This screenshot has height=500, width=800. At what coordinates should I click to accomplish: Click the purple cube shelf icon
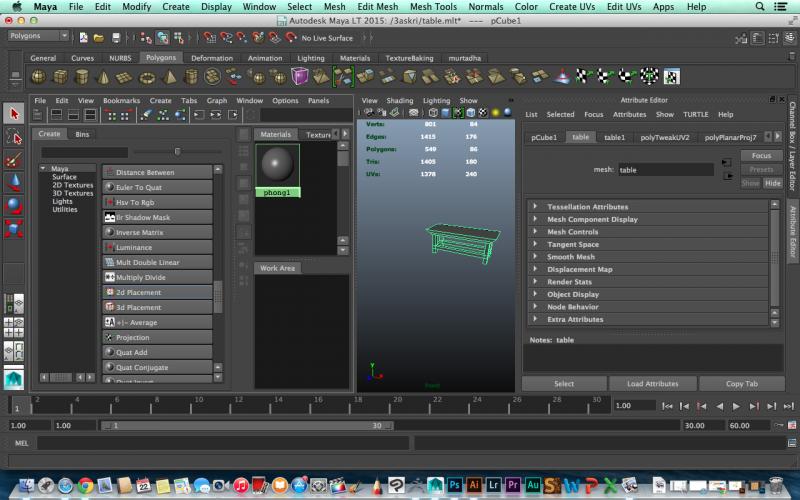[x=299, y=77]
